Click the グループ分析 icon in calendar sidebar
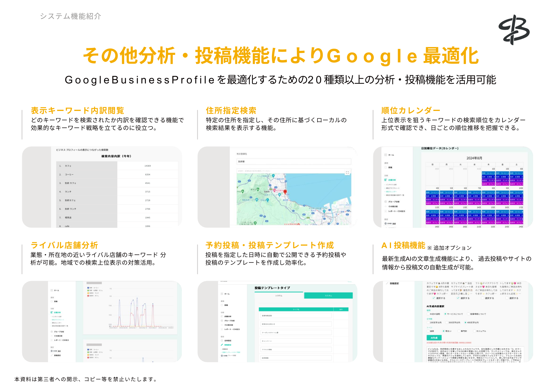 (x=385, y=202)
